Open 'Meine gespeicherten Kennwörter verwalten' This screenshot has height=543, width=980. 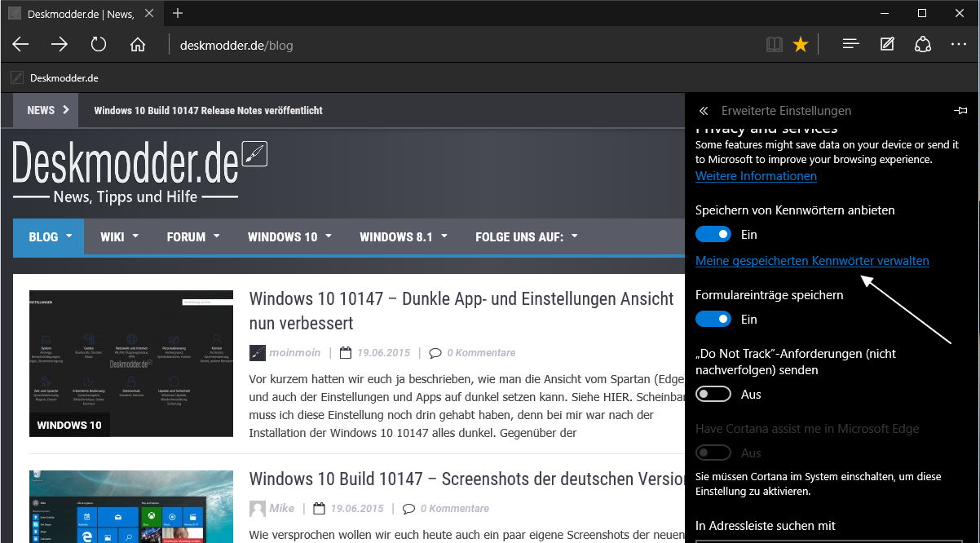point(812,261)
